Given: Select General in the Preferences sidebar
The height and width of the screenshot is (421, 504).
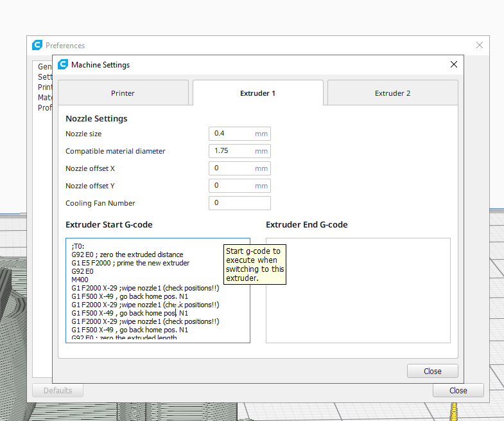Looking at the screenshot, I should pos(45,67).
